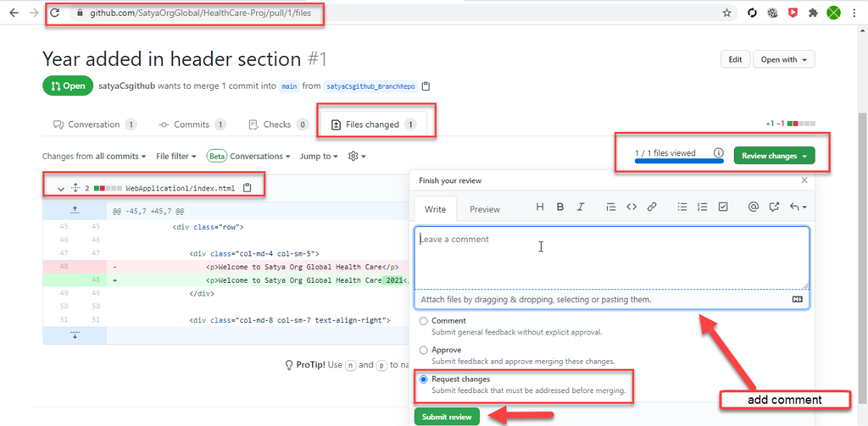Open saved replies arrow dropdown
This screenshot has width=868, height=426.
[x=798, y=207]
